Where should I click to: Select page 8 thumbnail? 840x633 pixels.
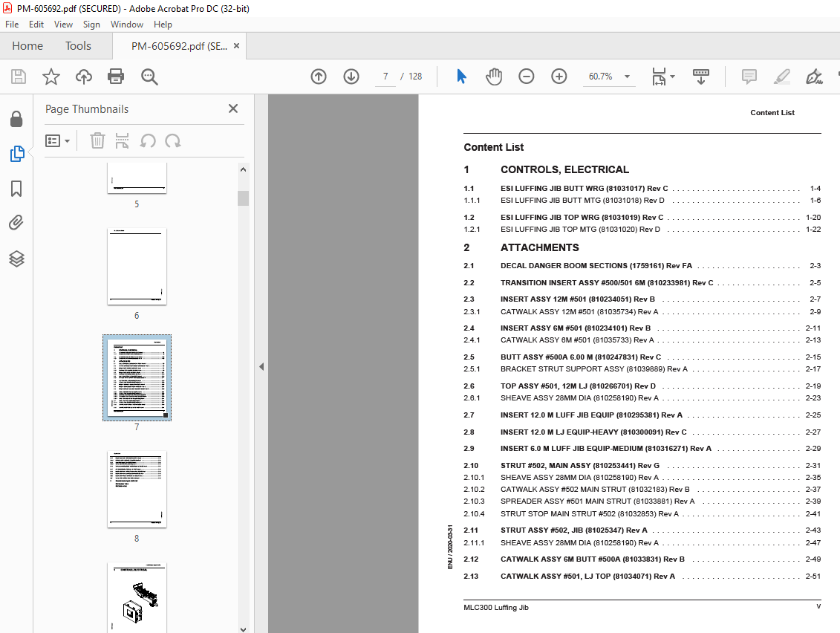137,490
